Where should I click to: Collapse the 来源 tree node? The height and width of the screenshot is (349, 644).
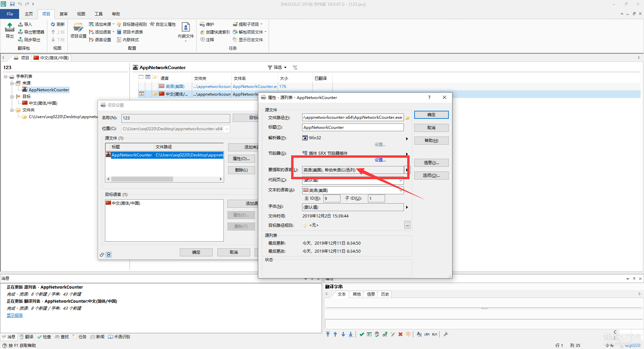pos(11,83)
